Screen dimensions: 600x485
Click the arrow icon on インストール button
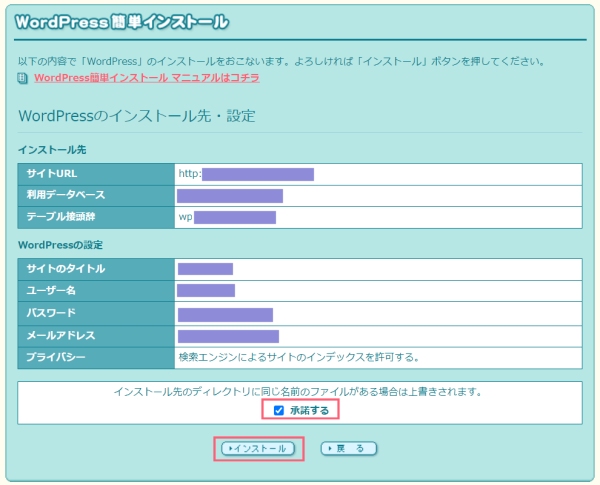point(229,449)
